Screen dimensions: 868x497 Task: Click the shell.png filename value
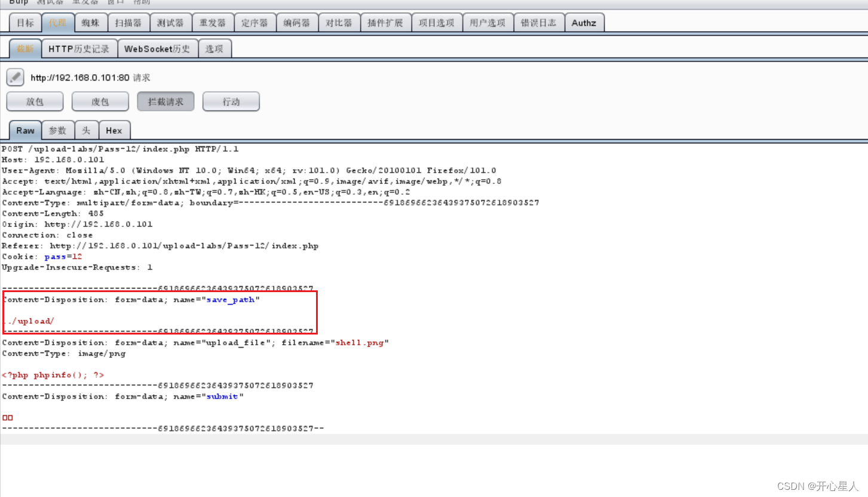click(360, 342)
